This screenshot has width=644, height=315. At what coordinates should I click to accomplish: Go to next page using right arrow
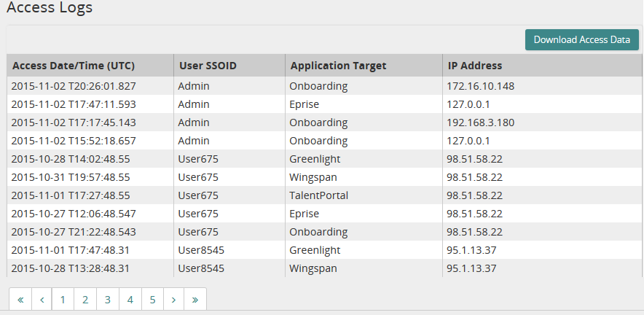(173, 299)
